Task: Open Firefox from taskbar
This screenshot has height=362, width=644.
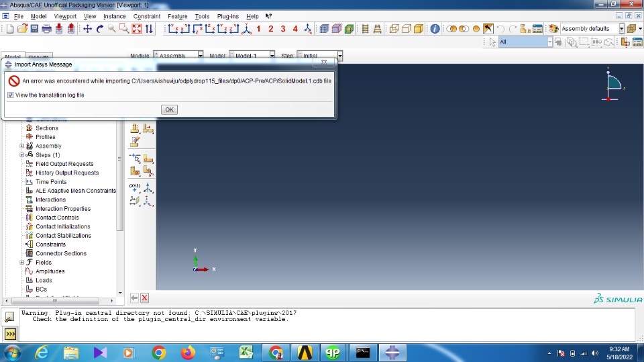Action: click(188, 353)
